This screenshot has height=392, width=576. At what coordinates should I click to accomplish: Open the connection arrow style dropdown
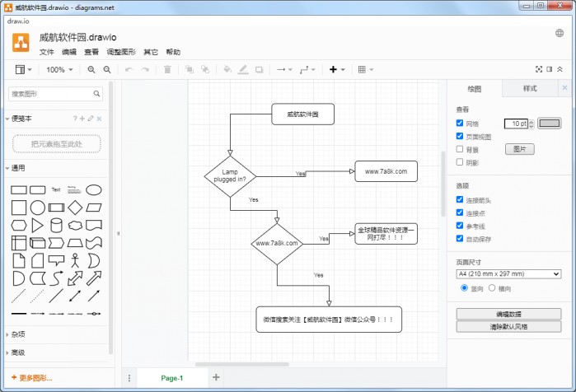[x=284, y=69]
